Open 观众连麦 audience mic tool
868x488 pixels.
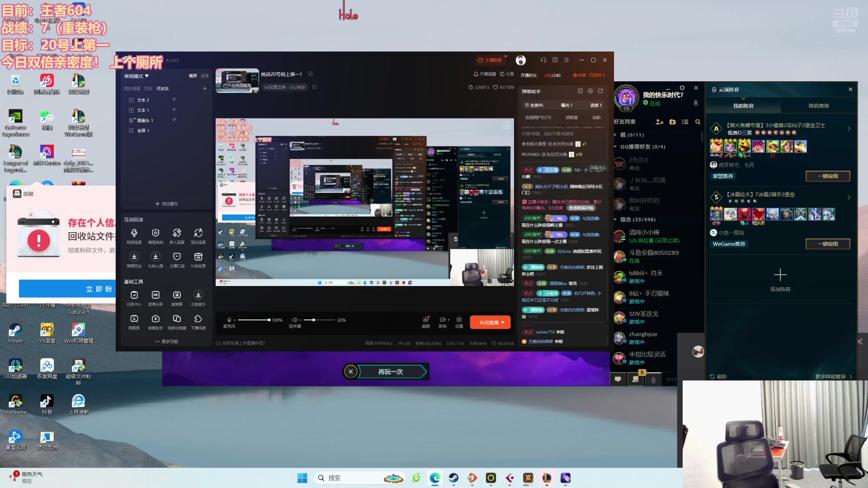[198, 236]
